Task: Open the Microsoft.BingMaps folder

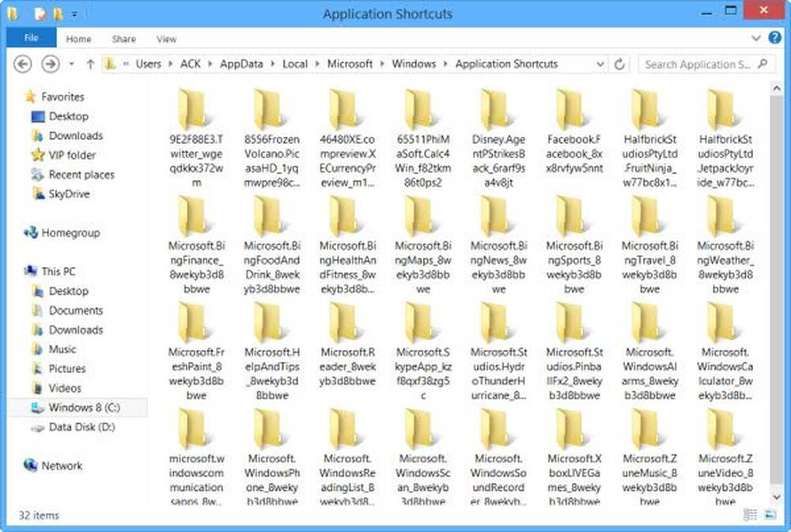Action: click(x=422, y=245)
